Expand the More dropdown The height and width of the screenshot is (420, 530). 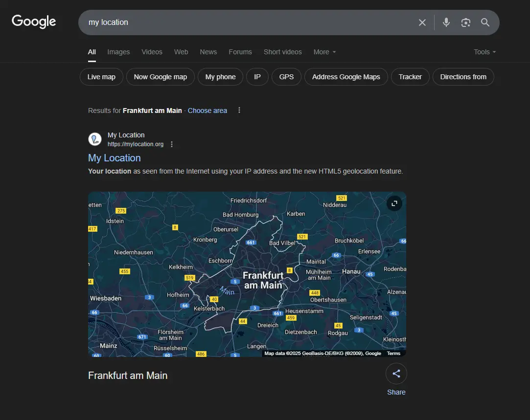tap(324, 52)
